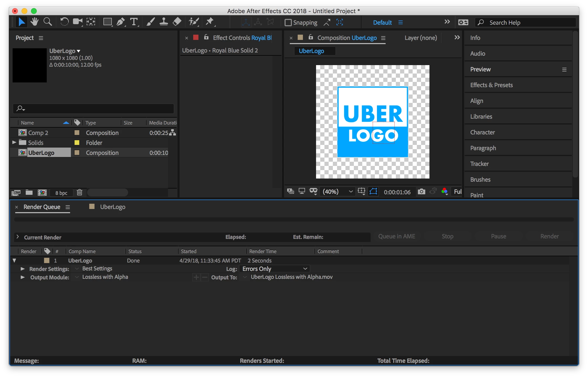Select the Pen tool
Screen dimensions: 588x377
(120, 22)
